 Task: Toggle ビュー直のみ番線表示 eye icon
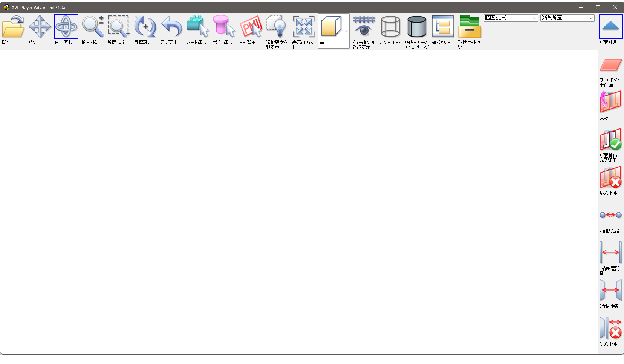tap(364, 27)
